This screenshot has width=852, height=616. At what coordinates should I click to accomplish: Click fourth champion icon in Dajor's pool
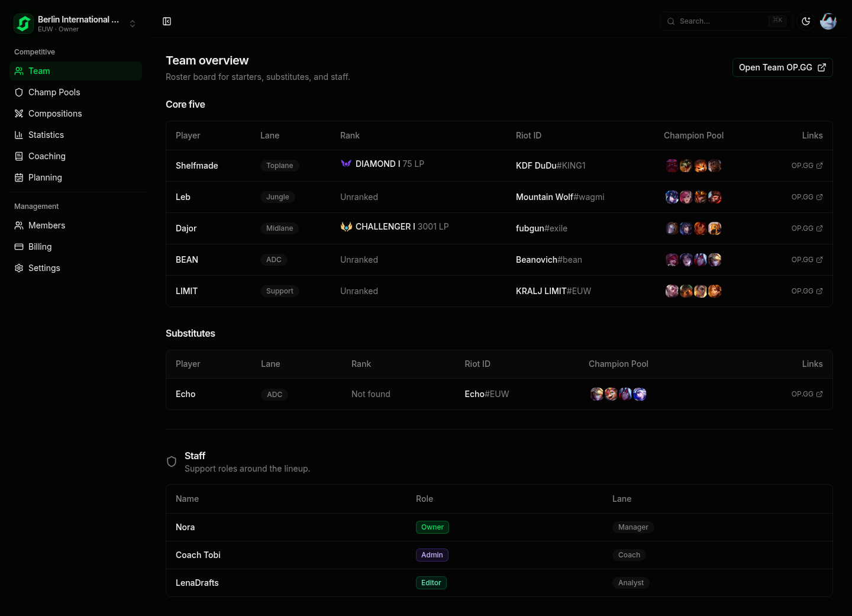click(715, 228)
